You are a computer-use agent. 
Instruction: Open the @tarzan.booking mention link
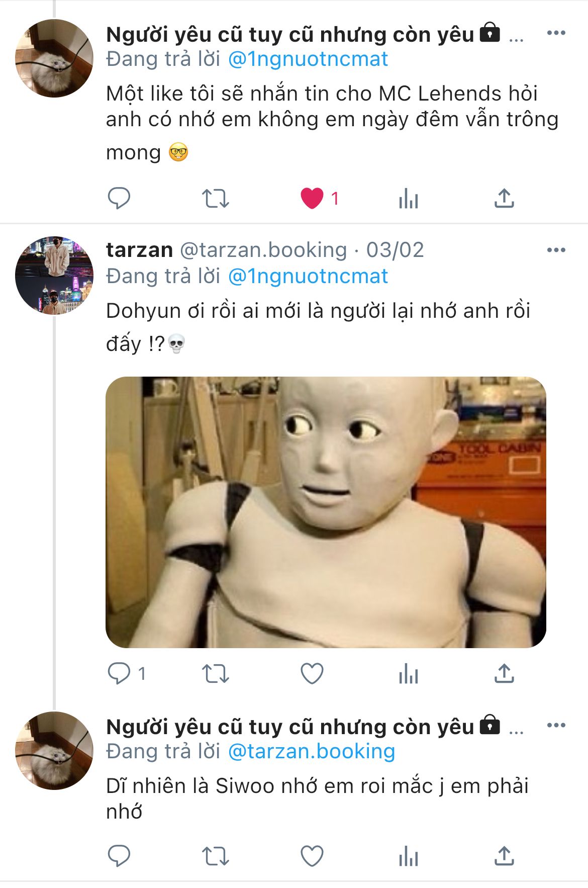(312, 751)
